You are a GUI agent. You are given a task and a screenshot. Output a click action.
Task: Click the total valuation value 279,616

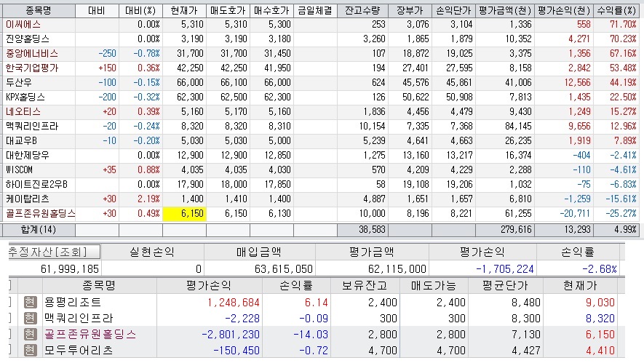(516, 230)
